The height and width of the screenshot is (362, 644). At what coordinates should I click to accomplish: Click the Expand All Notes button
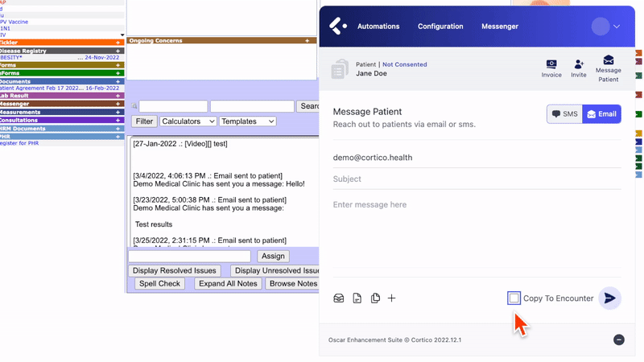[228, 284]
